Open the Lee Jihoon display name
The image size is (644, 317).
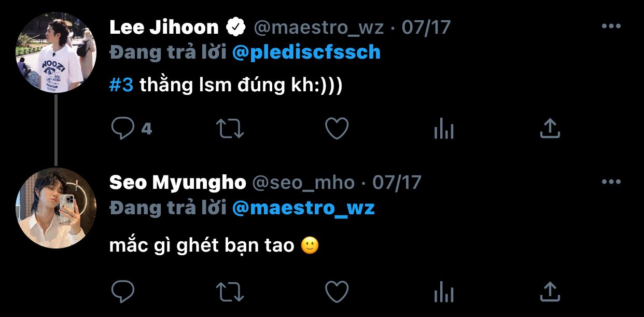pyautogui.click(x=164, y=27)
